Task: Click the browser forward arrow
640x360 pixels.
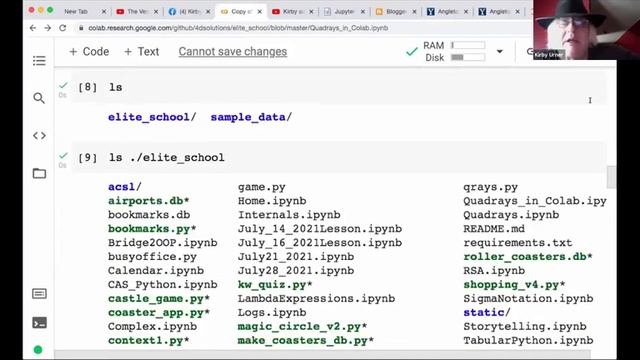Action: (x=48, y=28)
